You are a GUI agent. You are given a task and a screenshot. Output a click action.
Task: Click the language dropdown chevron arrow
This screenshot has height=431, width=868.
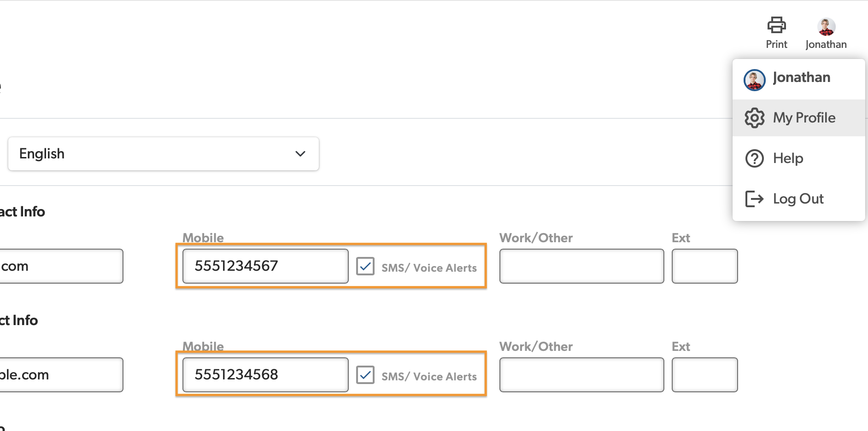point(300,154)
